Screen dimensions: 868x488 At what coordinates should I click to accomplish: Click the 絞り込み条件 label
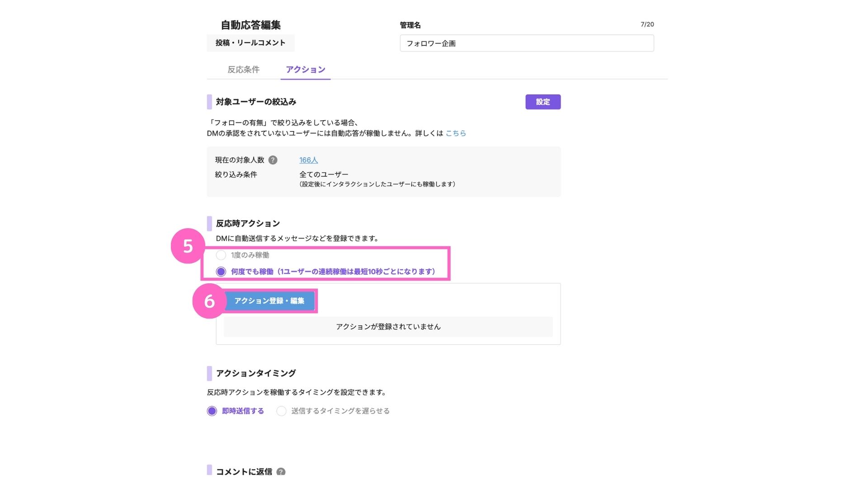(236, 174)
